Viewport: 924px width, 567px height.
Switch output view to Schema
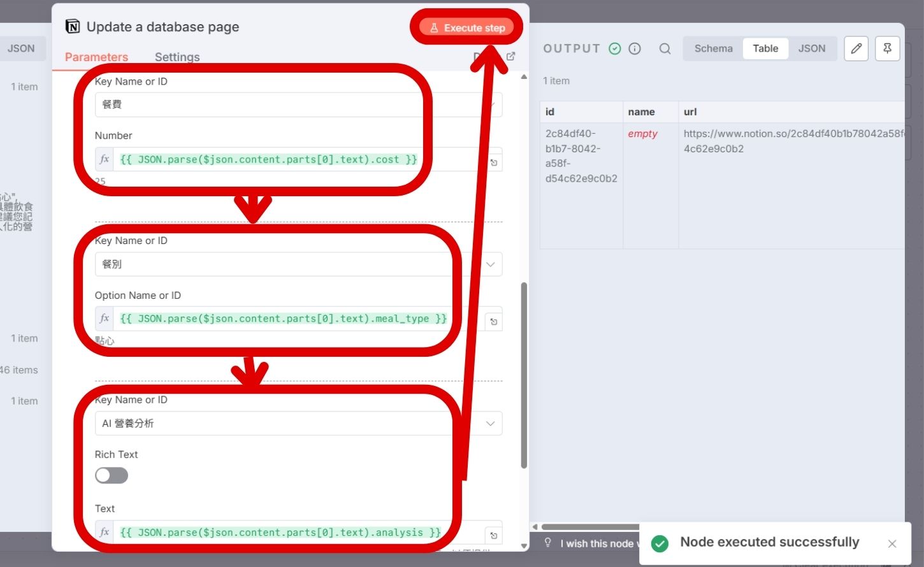point(713,48)
